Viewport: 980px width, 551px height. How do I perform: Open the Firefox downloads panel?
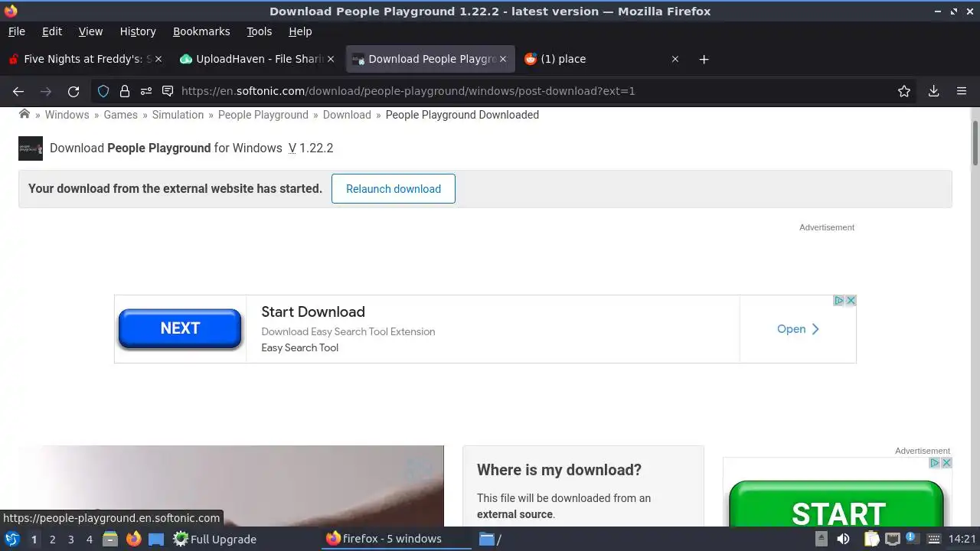[933, 91]
